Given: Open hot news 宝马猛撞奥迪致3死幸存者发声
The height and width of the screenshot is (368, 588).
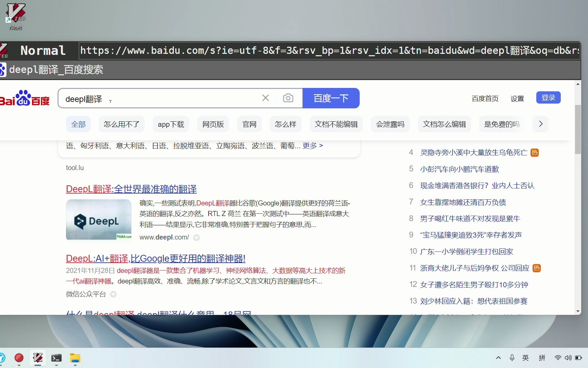Looking at the screenshot, I should tap(471, 235).
